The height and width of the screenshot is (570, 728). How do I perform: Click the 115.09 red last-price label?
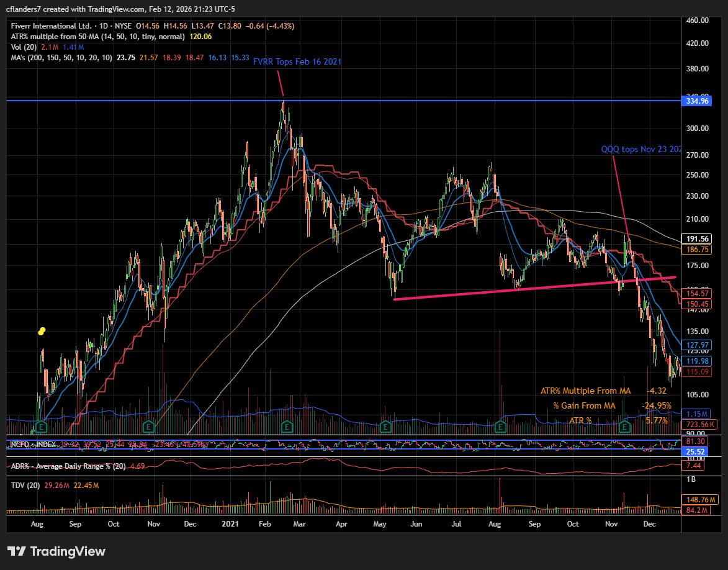click(x=696, y=372)
